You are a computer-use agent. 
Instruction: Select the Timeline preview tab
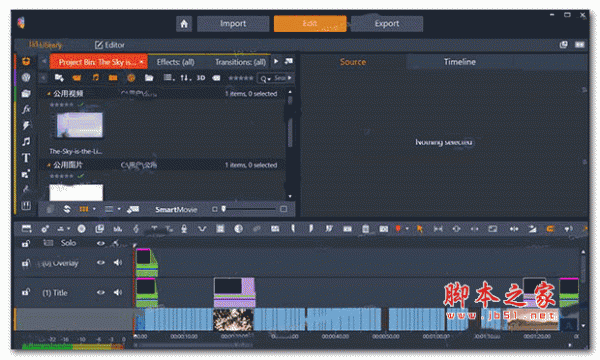click(460, 62)
